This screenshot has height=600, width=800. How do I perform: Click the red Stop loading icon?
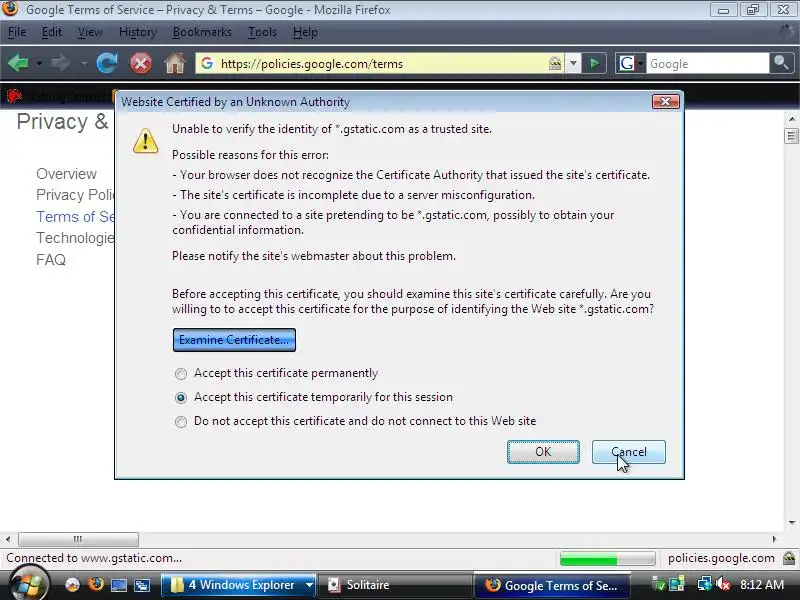coord(141,64)
